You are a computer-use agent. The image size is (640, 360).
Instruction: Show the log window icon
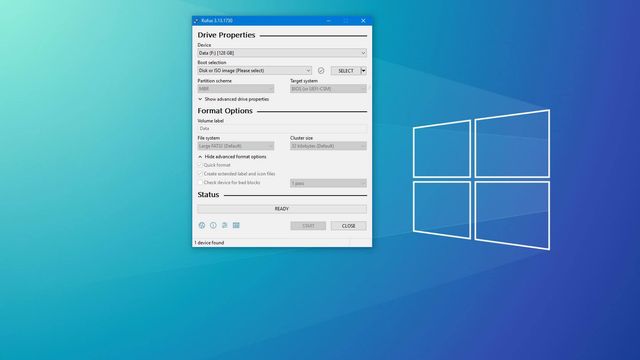coord(236,225)
